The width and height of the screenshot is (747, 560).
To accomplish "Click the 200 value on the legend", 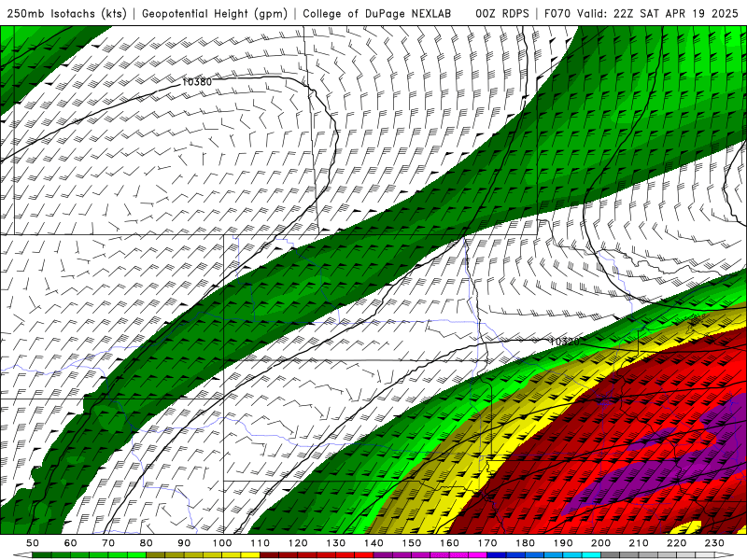I will pyautogui.click(x=600, y=543).
